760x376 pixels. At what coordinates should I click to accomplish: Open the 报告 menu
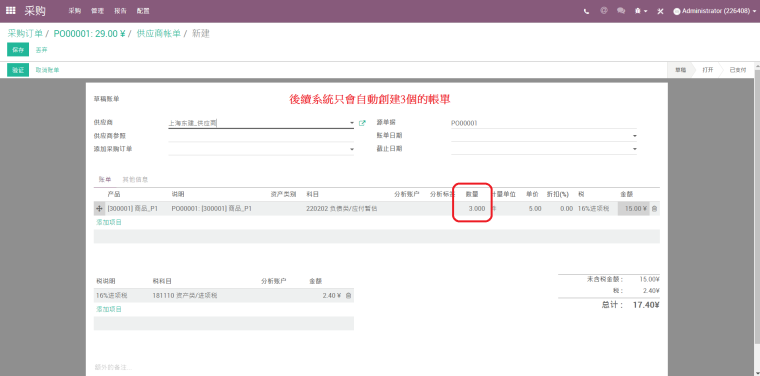(121, 11)
